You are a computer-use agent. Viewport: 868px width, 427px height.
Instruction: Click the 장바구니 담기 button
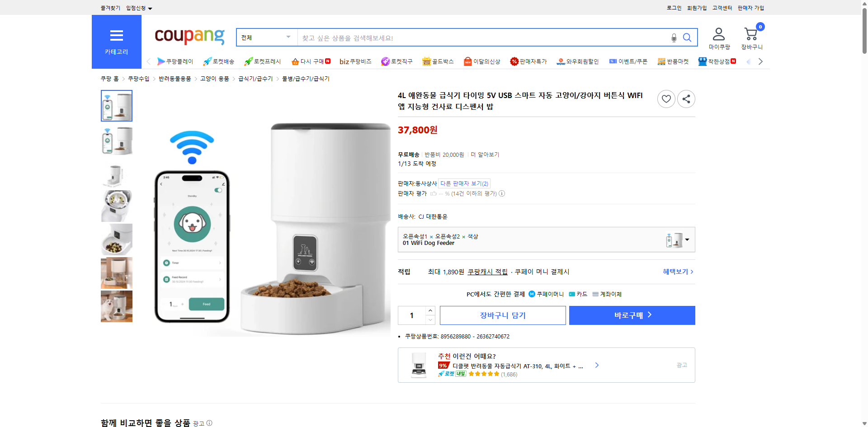point(502,315)
